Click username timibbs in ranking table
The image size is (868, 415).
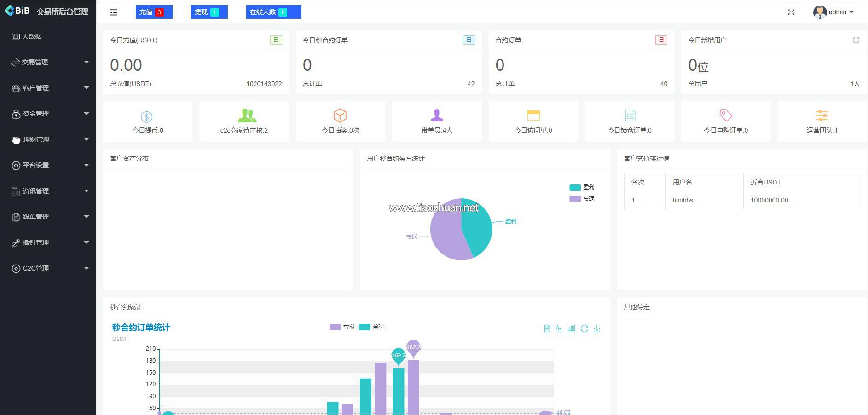pos(683,200)
